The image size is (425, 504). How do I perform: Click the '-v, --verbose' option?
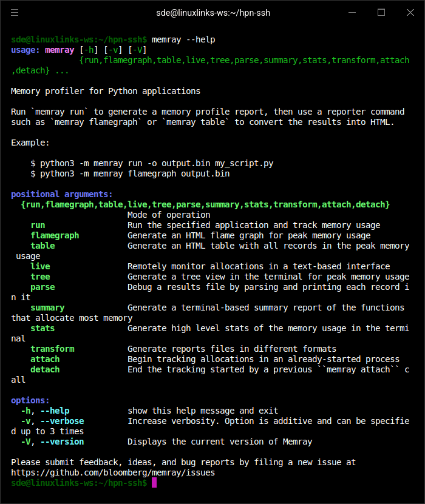tap(52, 421)
